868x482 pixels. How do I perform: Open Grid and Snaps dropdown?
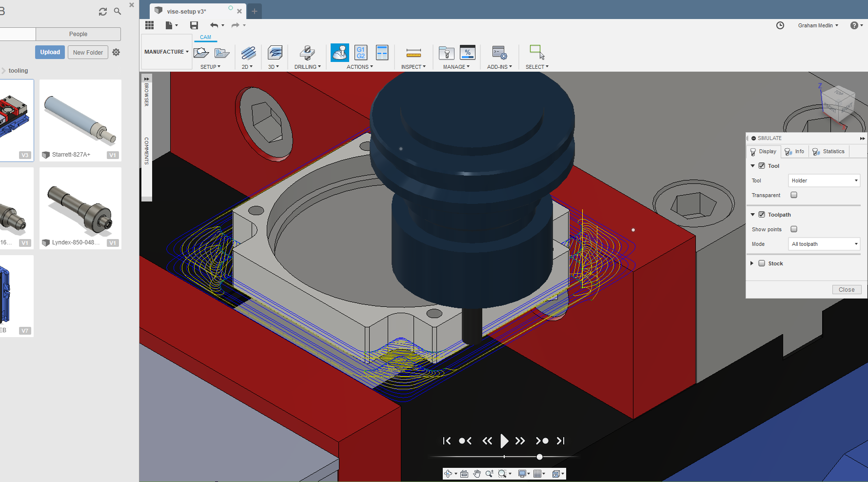pyautogui.click(x=539, y=474)
